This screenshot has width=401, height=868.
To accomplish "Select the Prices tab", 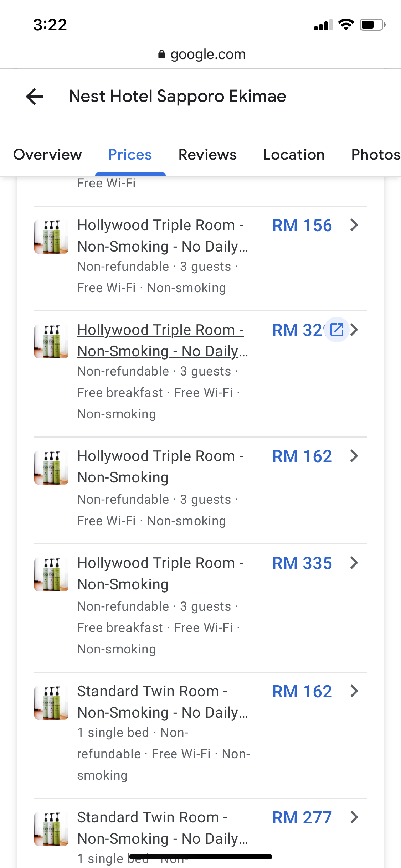I will coord(130,155).
